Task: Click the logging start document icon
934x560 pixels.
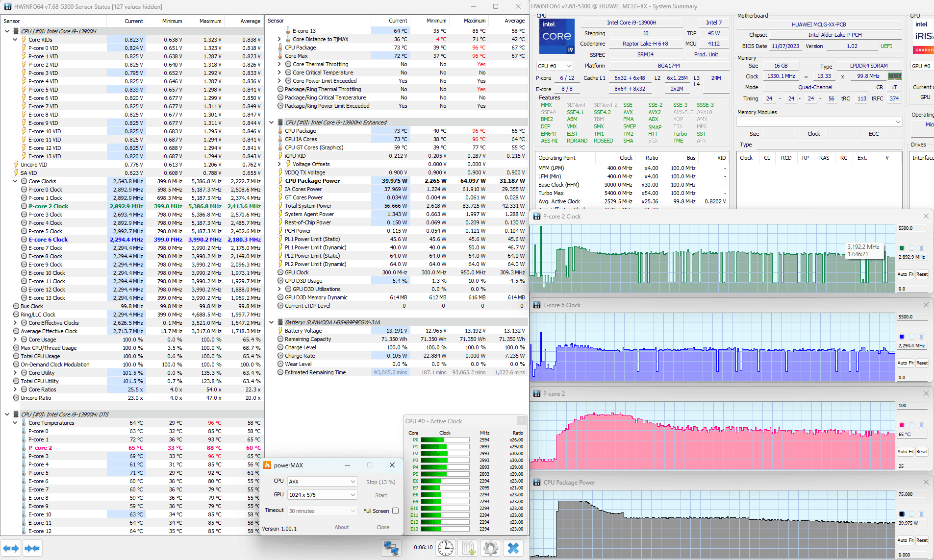Action: pos(468,548)
